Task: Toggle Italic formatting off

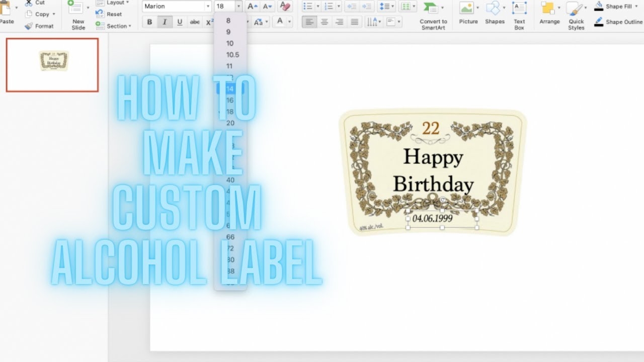Action: click(165, 22)
